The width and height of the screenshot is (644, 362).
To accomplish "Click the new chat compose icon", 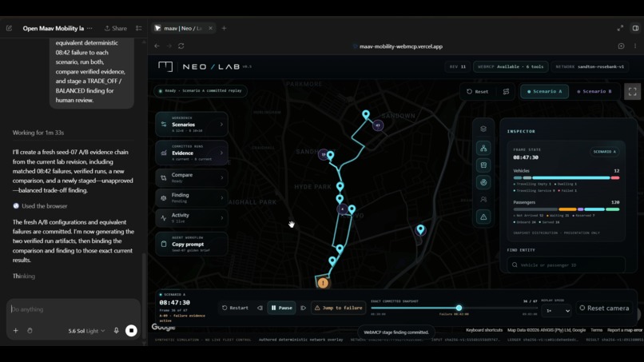I will click(x=9, y=28).
